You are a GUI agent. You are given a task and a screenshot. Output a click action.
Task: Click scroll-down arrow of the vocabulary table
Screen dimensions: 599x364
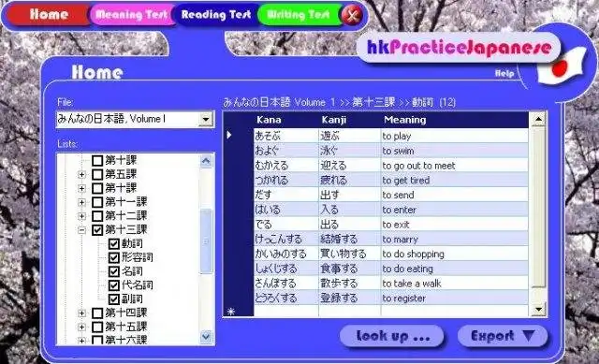click(x=538, y=309)
